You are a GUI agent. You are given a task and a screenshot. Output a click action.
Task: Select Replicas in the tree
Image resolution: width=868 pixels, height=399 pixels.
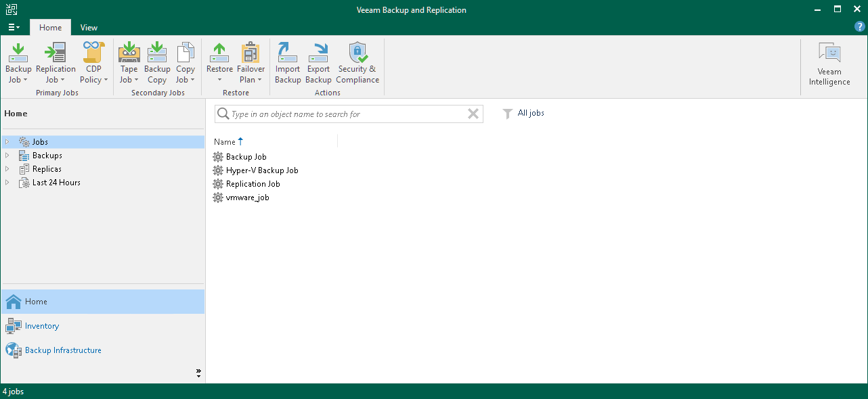click(47, 169)
